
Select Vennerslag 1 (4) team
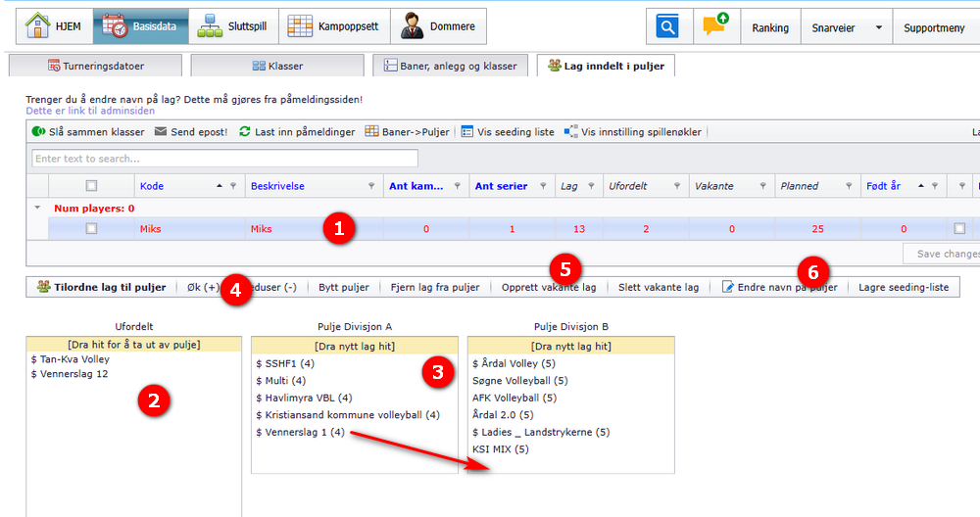point(300,432)
